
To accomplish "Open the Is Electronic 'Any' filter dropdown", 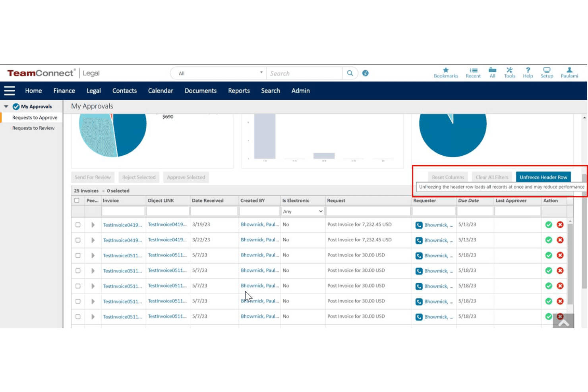I will click(303, 211).
